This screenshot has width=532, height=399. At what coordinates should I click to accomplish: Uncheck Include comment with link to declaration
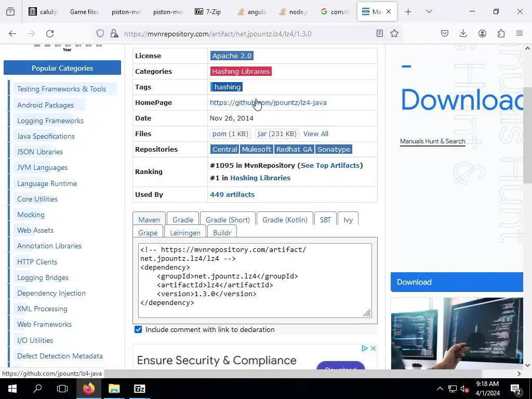click(x=138, y=329)
